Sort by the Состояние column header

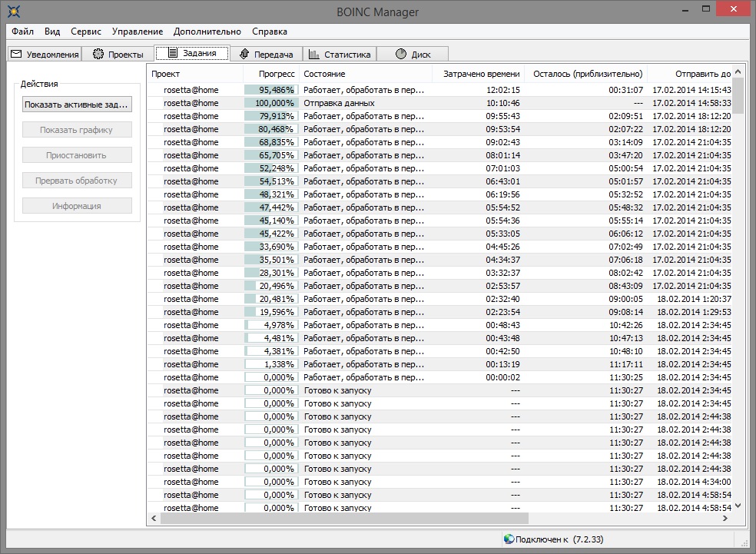(365, 74)
